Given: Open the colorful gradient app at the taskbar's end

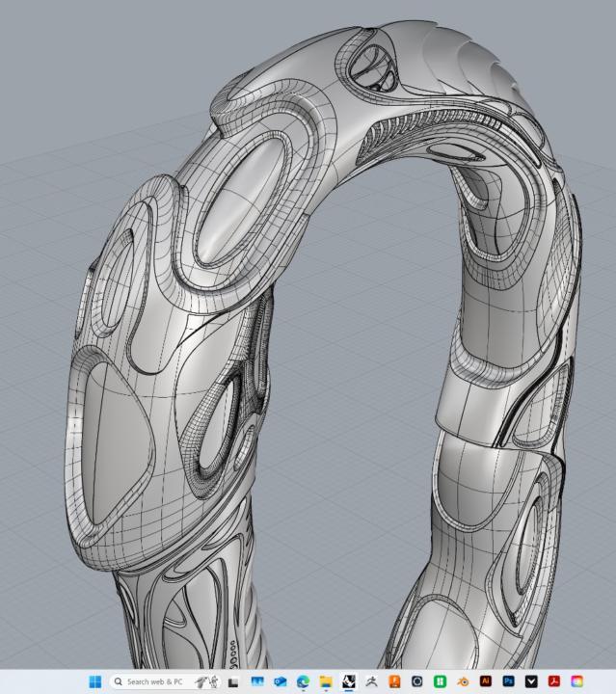Looking at the screenshot, I should coord(577,681).
